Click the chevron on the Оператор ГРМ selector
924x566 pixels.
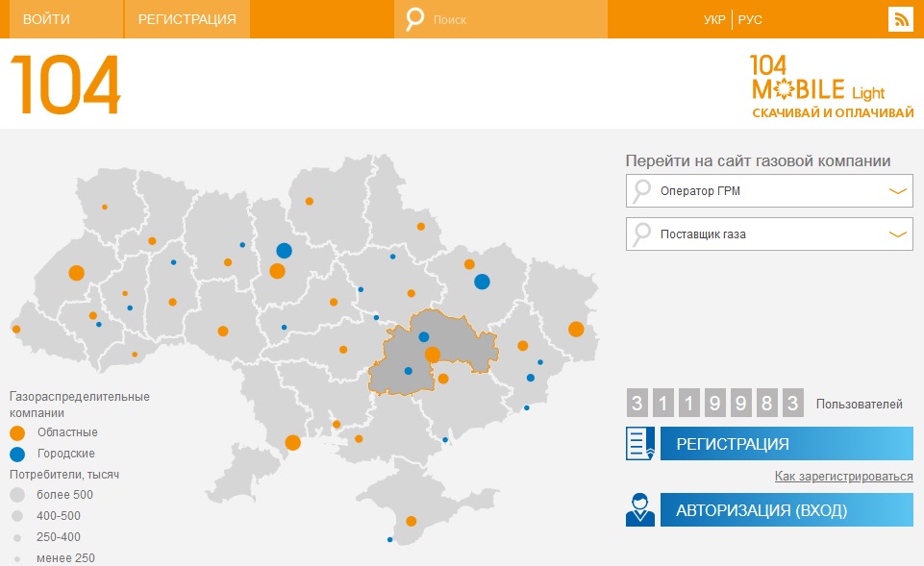(x=896, y=190)
